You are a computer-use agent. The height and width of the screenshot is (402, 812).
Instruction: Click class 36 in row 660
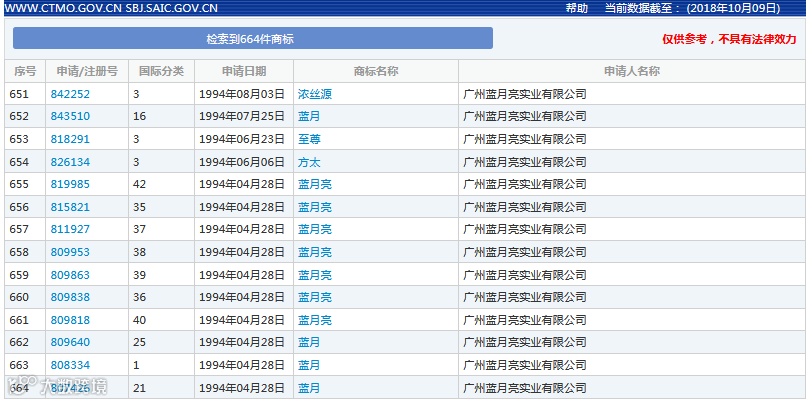pos(139,297)
